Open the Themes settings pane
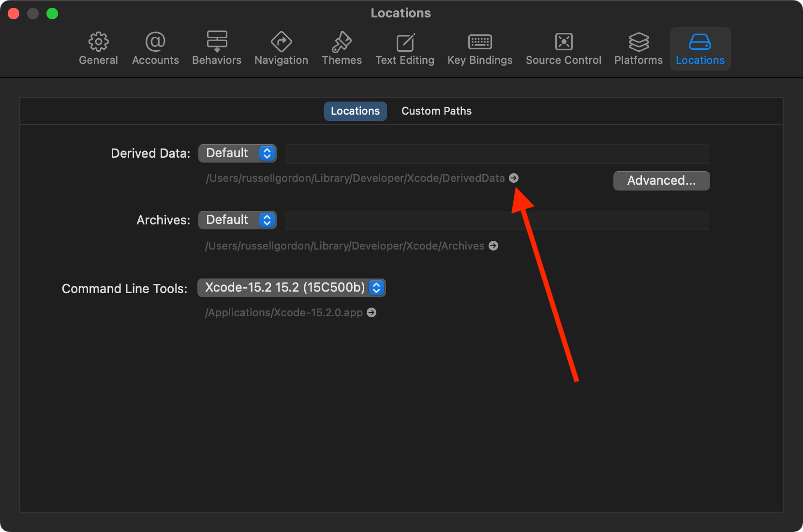 pyautogui.click(x=342, y=47)
